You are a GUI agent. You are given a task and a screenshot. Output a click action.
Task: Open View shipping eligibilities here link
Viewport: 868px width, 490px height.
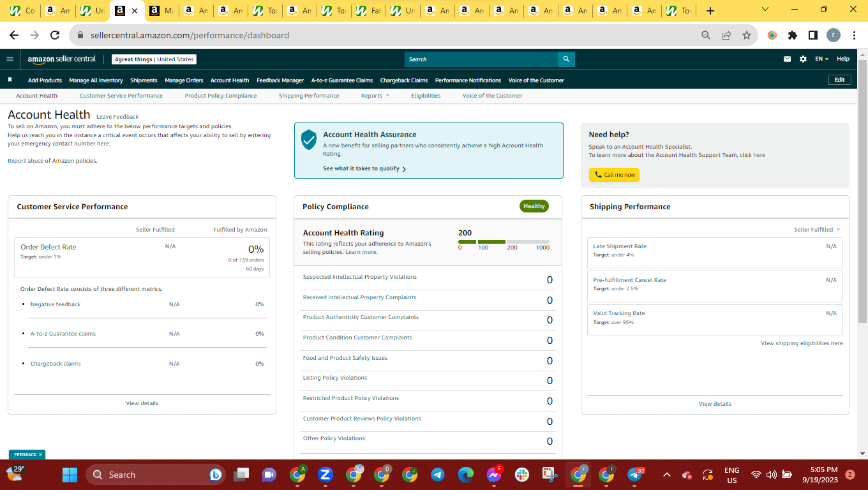coord(802,343)
